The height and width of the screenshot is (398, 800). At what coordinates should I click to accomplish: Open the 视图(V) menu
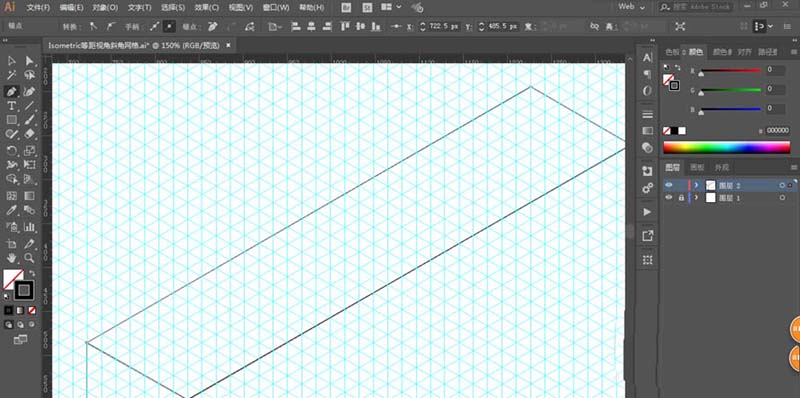tap(240, 8)
